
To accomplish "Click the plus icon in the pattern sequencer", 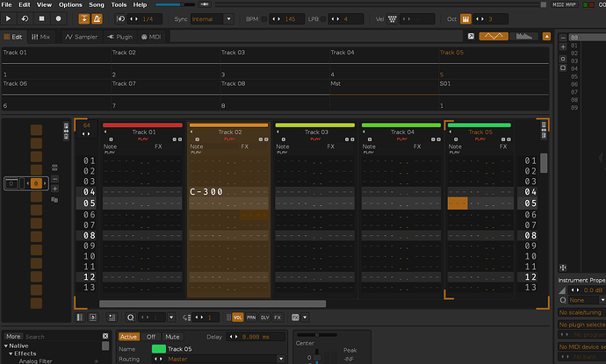I will (x=54, y=189).
